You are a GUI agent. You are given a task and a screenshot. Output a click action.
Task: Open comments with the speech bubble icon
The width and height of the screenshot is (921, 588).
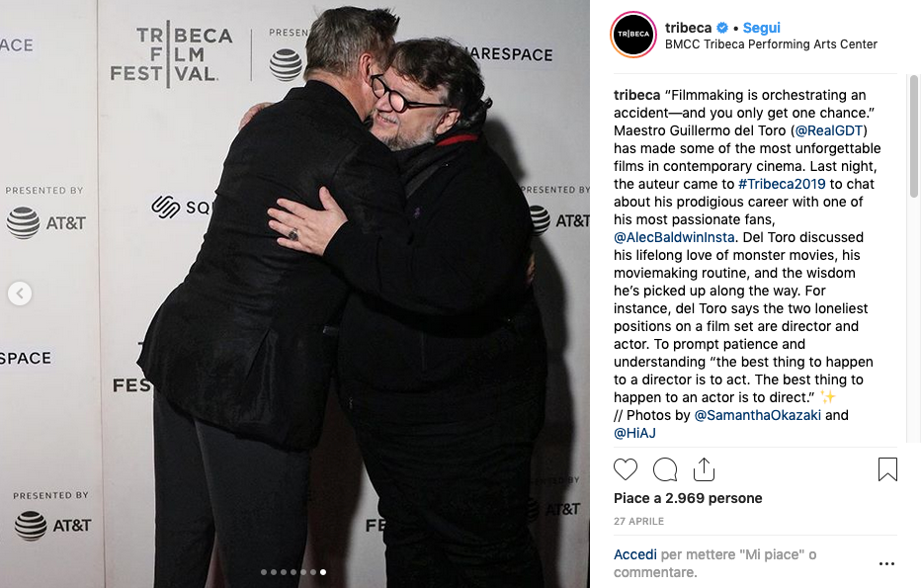(x=665, y=469)
